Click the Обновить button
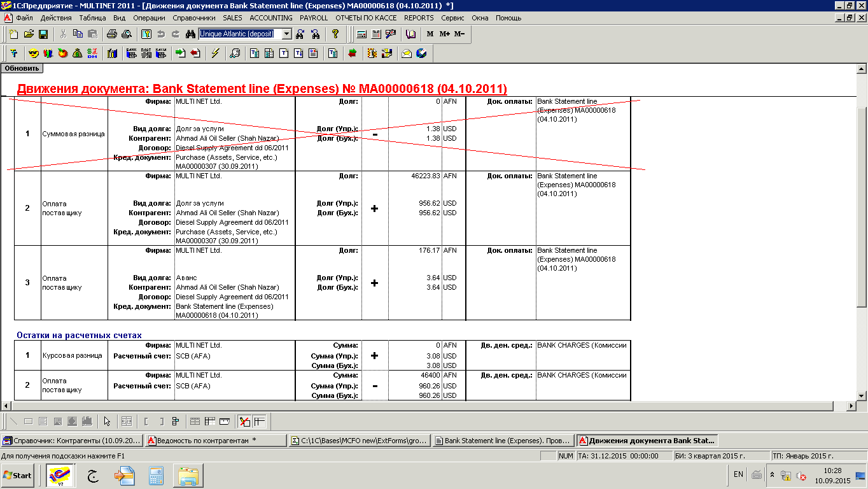This screenshot has height=489, width=868. click(x=22, y=68)
